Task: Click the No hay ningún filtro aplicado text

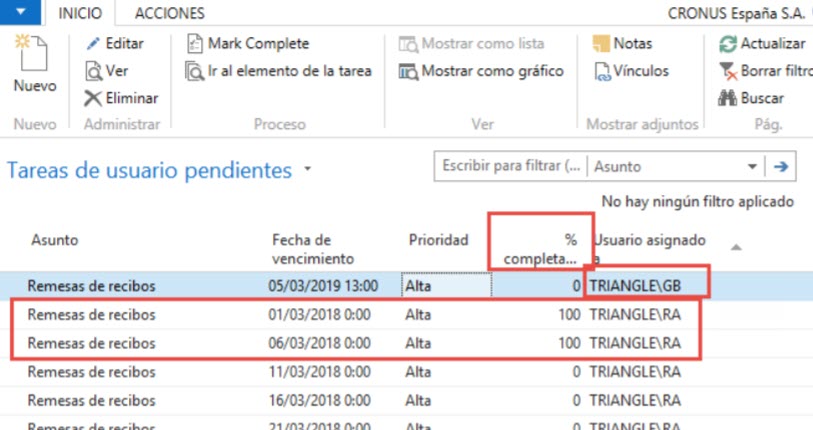Action: pos(697,201)
